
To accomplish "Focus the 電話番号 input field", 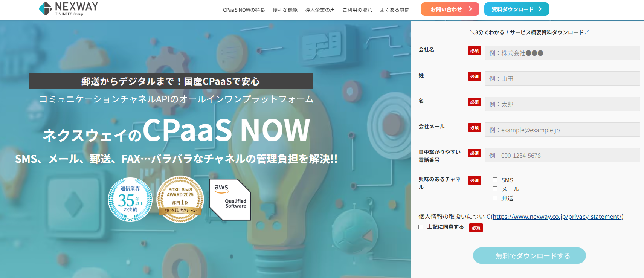I will tap(562, 155).
